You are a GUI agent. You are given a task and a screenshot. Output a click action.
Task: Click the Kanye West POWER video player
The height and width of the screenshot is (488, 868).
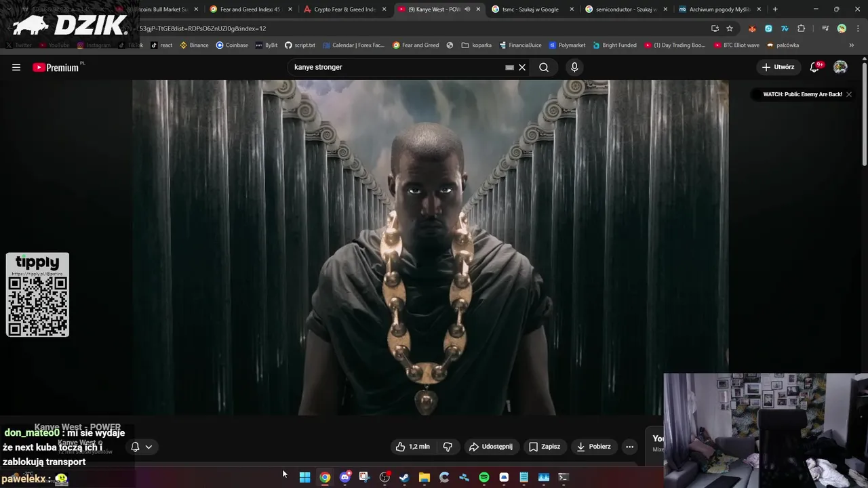click(x=431, y=247)
